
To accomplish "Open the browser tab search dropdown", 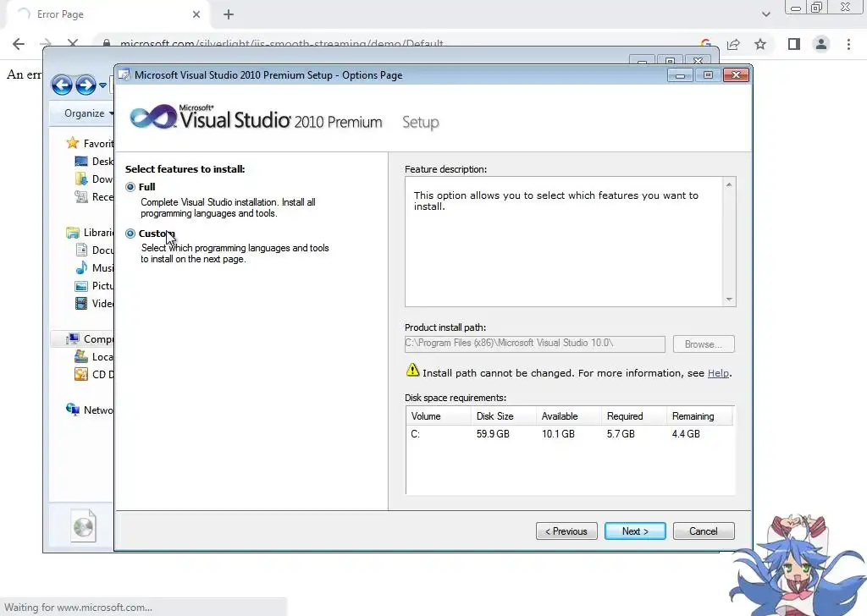I will (765, 14).
